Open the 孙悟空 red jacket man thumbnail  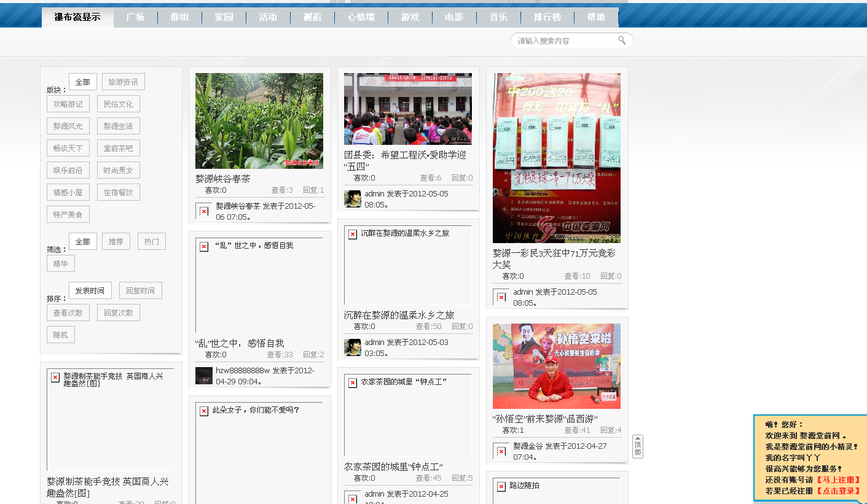[557, 366]
